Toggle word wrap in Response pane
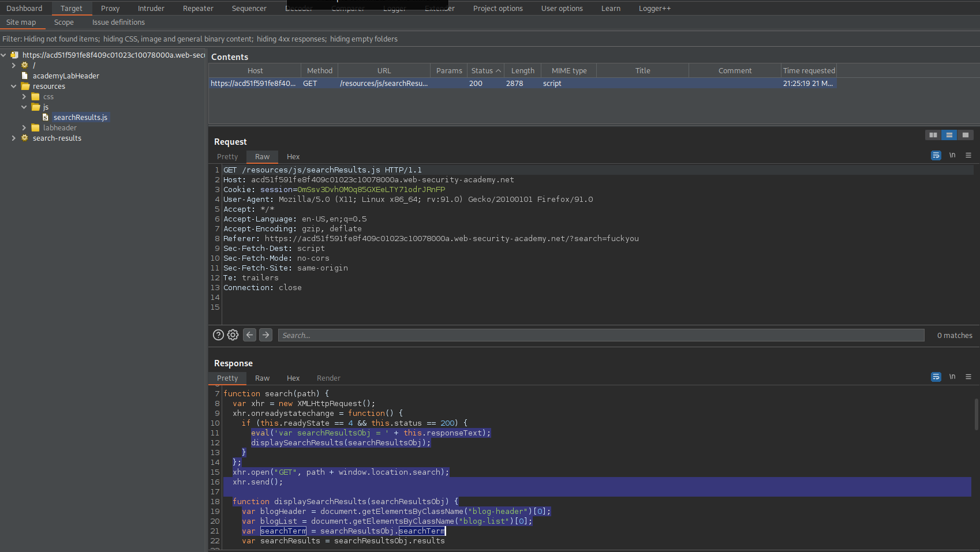Viewport: 980px width, 552px height. (x=936, y=377)
